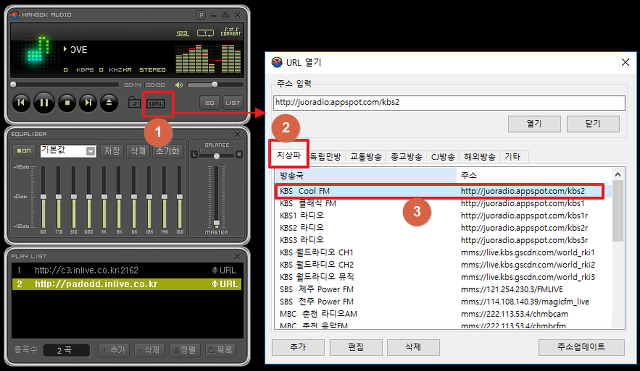Screen dimensions: 640x371
Task: Close the Equalizer panel
Action: pyautogui.click(x=238, y=134)
